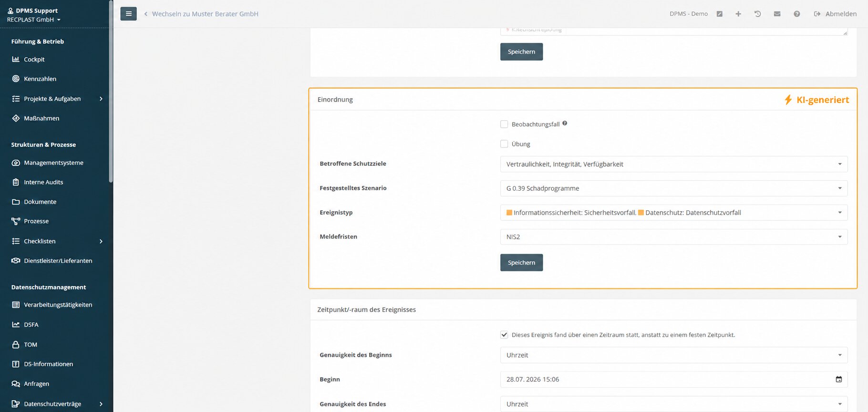
Task: Open calendar picker in Beginn field
Action: [839, 380]
